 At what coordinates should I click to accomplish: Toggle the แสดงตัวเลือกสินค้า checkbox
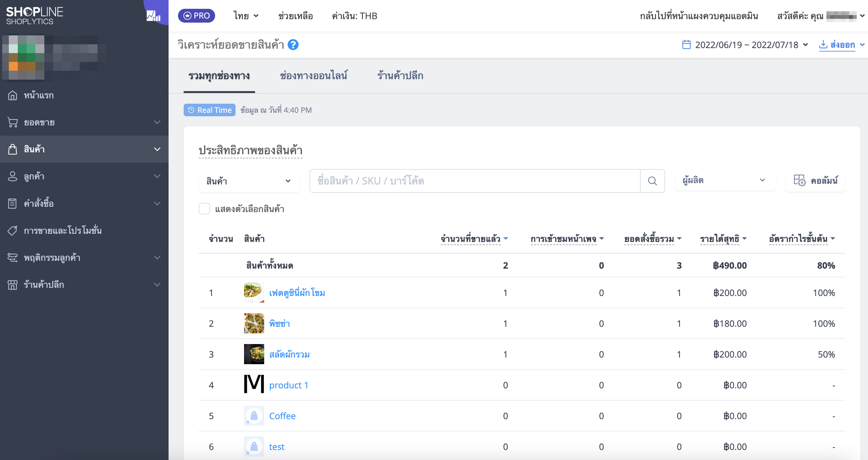[204, 209]
